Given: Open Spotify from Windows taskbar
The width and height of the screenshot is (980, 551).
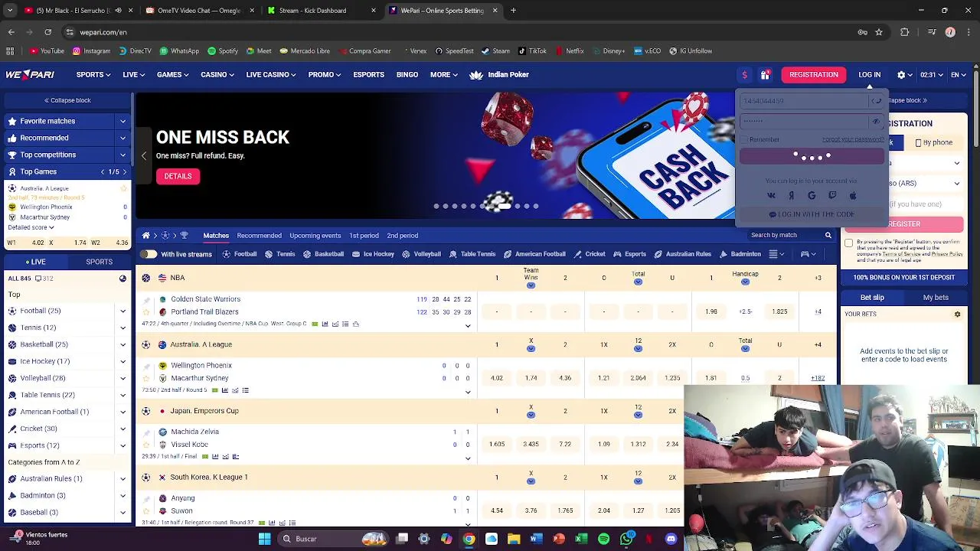Looking at the screenshot, I should (x=603, y=539).
